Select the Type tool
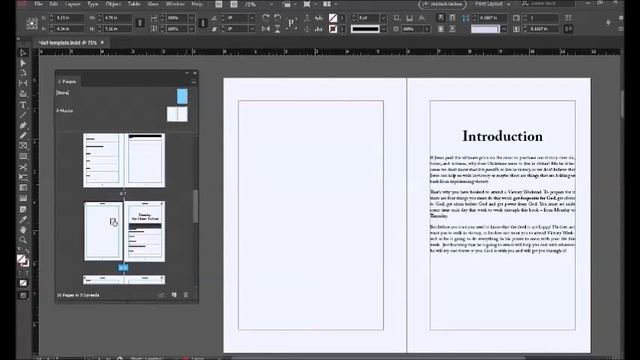 [x=23, y=105]
